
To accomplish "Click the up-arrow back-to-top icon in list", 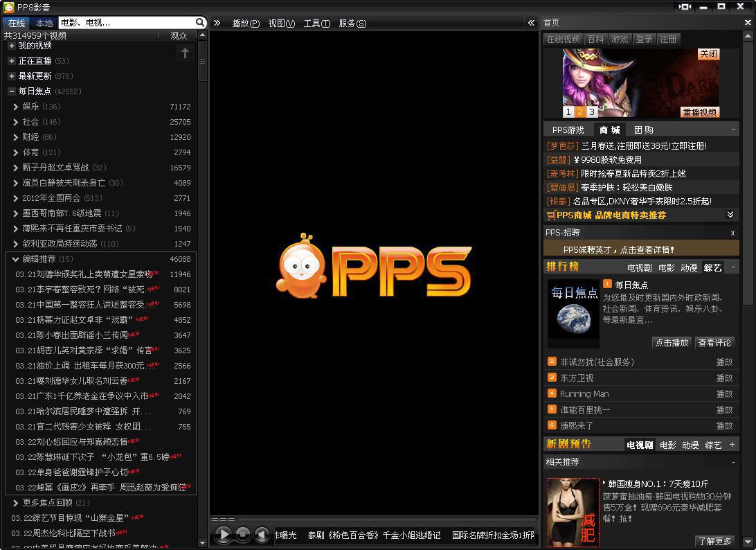I will [185, 53].
